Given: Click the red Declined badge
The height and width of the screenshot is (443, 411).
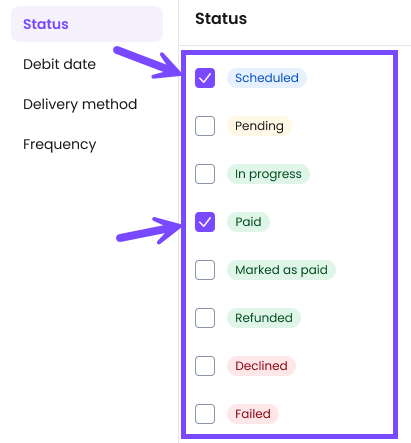Looking at the screenshot, I should click(x=261, y=366).
